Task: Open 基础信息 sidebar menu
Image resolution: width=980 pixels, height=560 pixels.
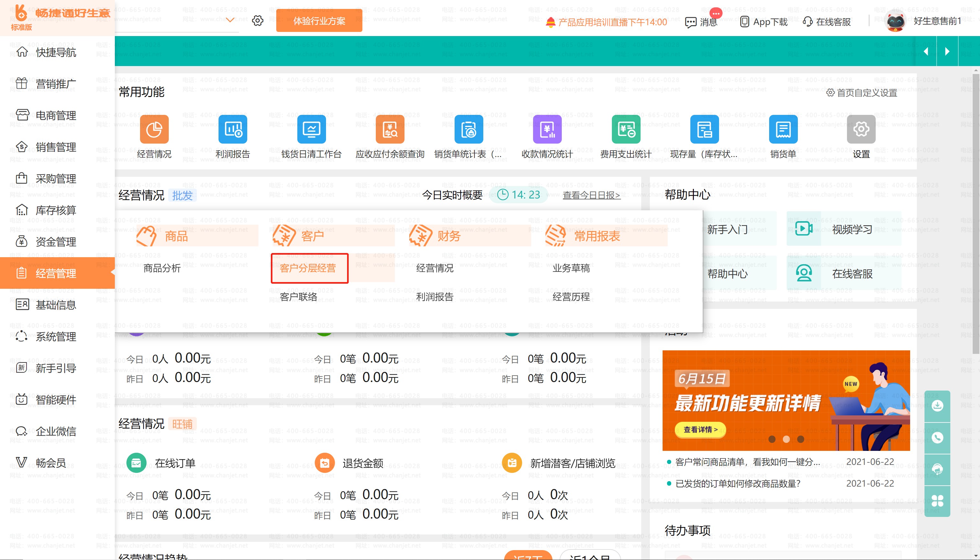Action: (57, 305)
